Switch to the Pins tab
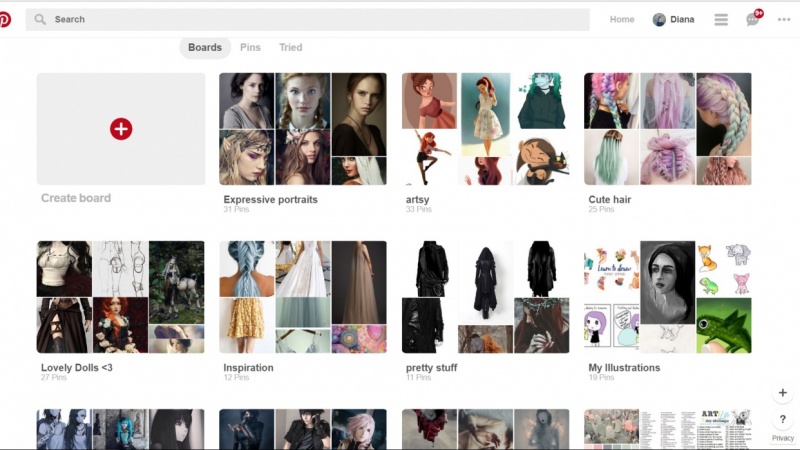800x450 pixels. (x=251, y=47)
